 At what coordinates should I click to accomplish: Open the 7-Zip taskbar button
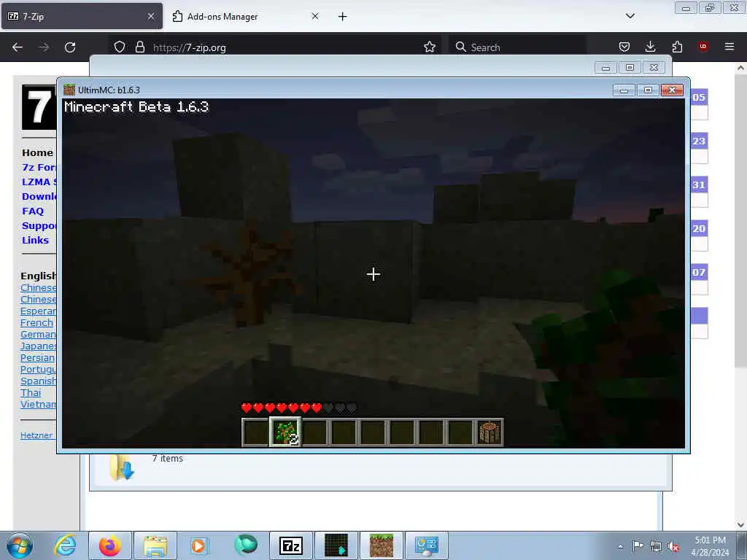click(x=291, y=545)
